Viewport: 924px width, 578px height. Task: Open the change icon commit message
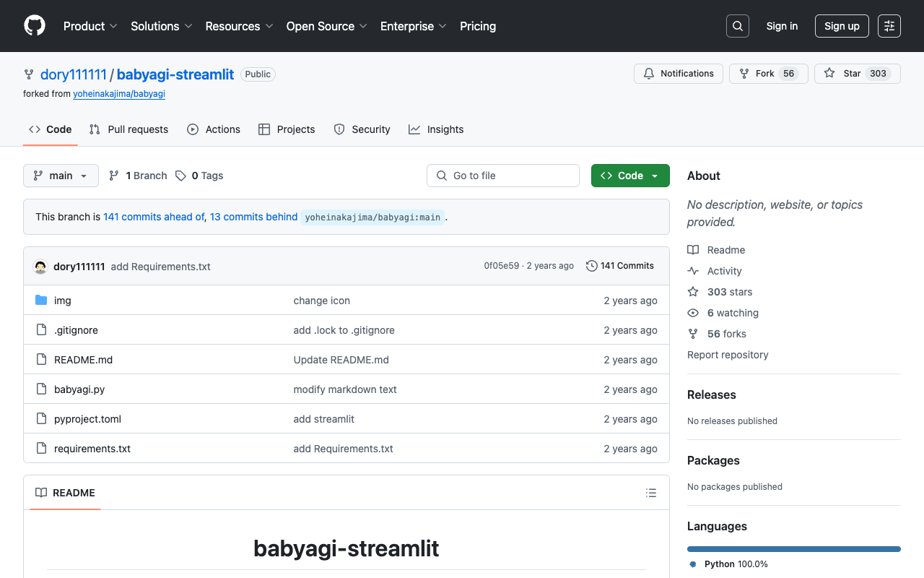click(x=322, y=301)
